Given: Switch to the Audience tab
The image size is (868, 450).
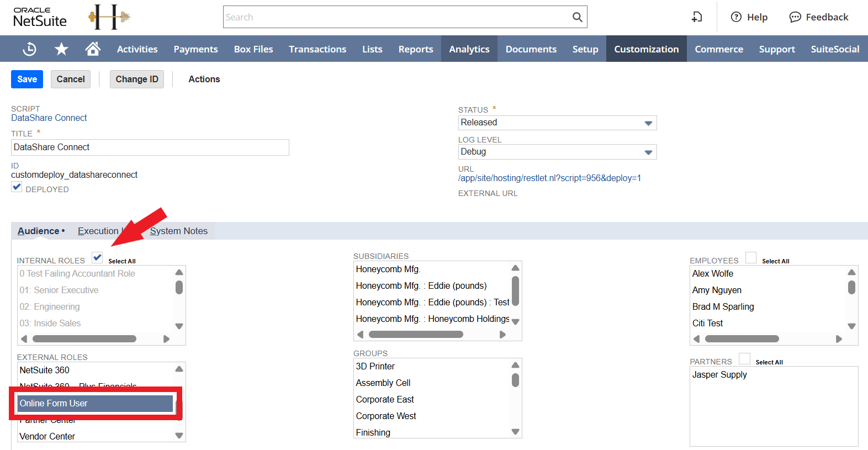Looking at the screenshot, I should click(x=39, y=231).
